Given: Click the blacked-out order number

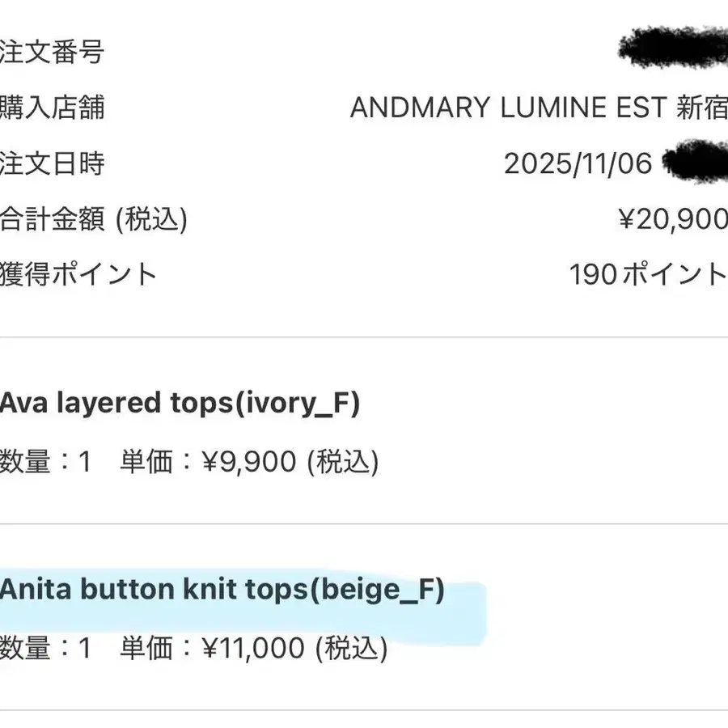Looking at the screenshot, I should click(x=671, y=49).
